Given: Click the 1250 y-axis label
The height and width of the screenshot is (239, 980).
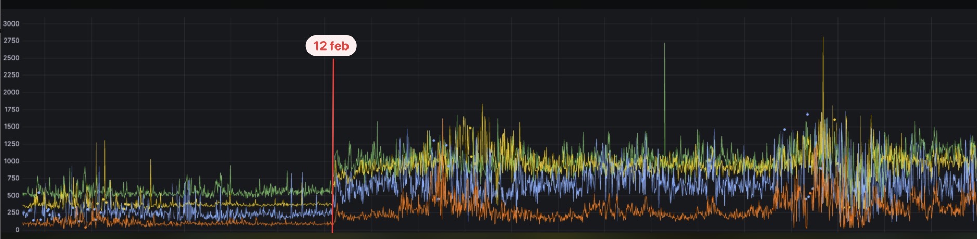Looking at the screenshot, I should point(11,144).
